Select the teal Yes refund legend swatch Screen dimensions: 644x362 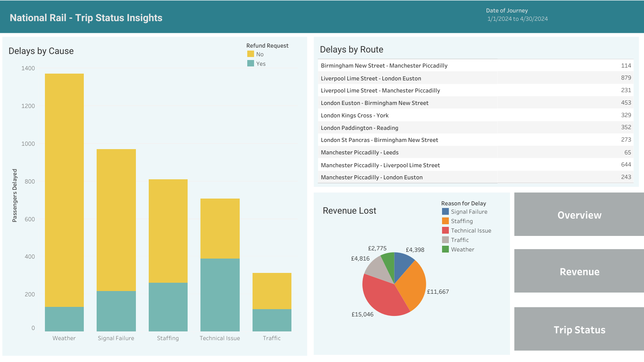251,63
